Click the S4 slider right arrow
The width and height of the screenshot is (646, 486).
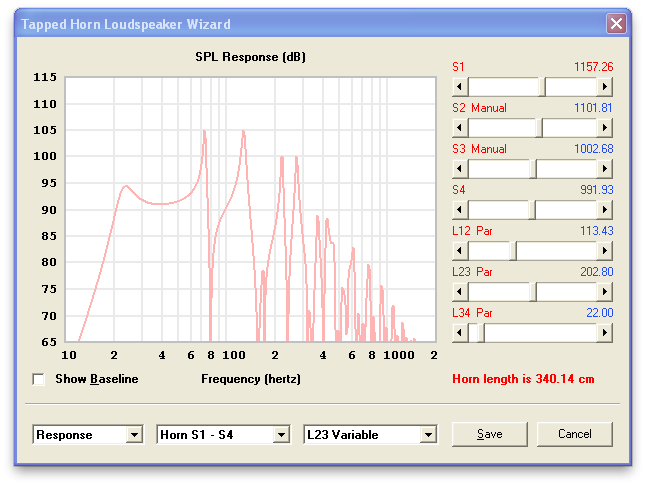604,210
